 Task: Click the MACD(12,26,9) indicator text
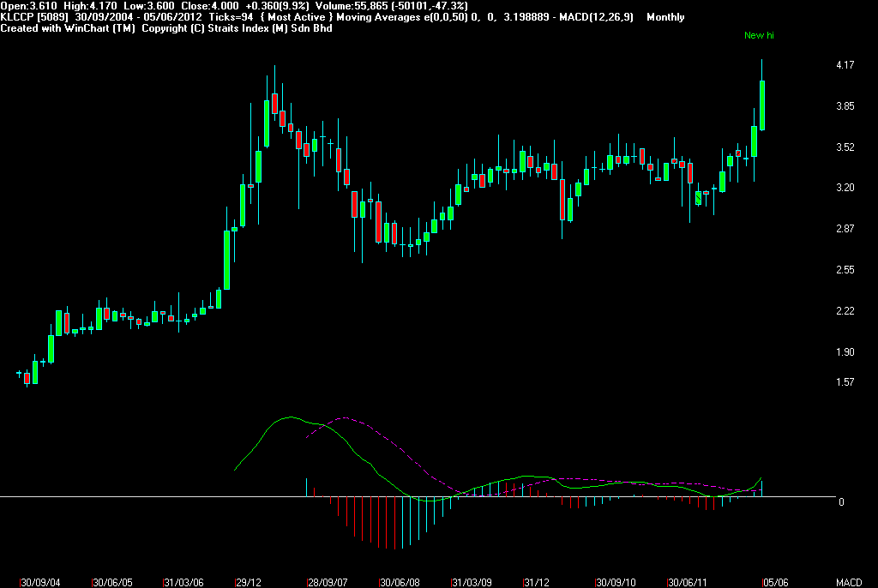point(596,17)
